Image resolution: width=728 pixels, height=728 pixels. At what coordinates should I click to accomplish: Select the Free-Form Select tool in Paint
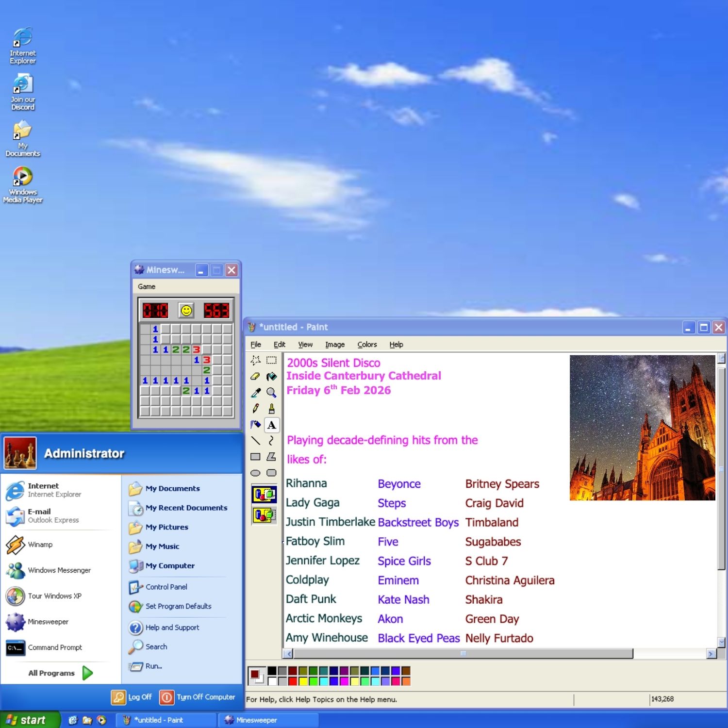tap(256, 360)
